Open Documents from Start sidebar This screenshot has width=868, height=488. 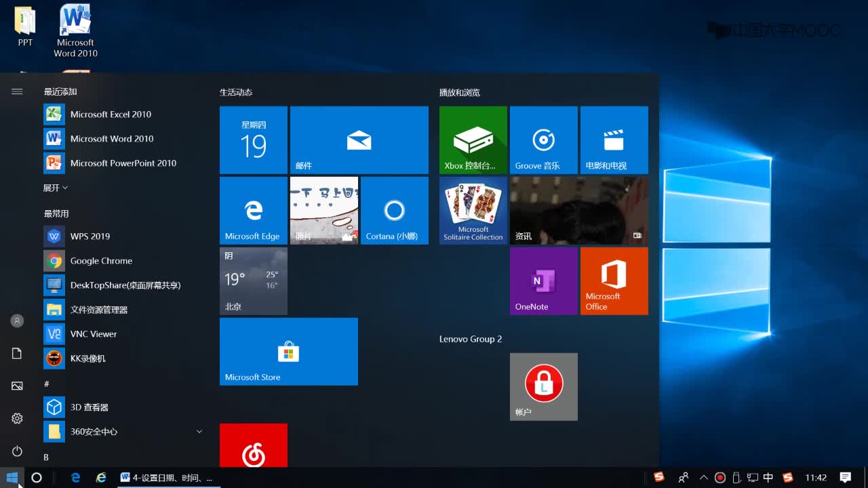[17, 353]
